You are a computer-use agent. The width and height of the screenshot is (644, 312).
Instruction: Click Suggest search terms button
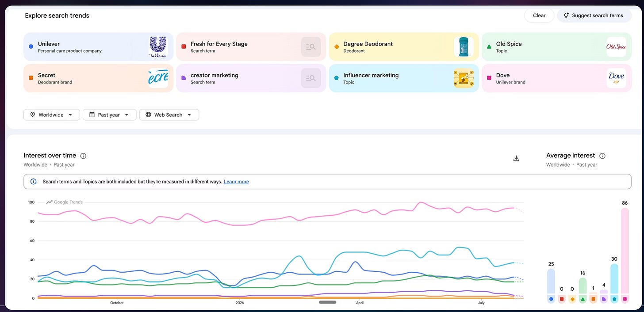594,15
